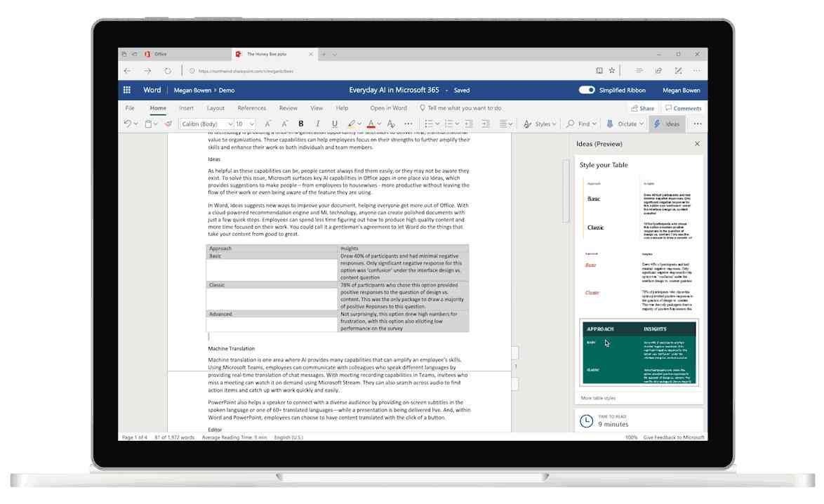This screenshot has width=824, height=504.
Task: Open the Styles dropdown
Action: [540, 124]
